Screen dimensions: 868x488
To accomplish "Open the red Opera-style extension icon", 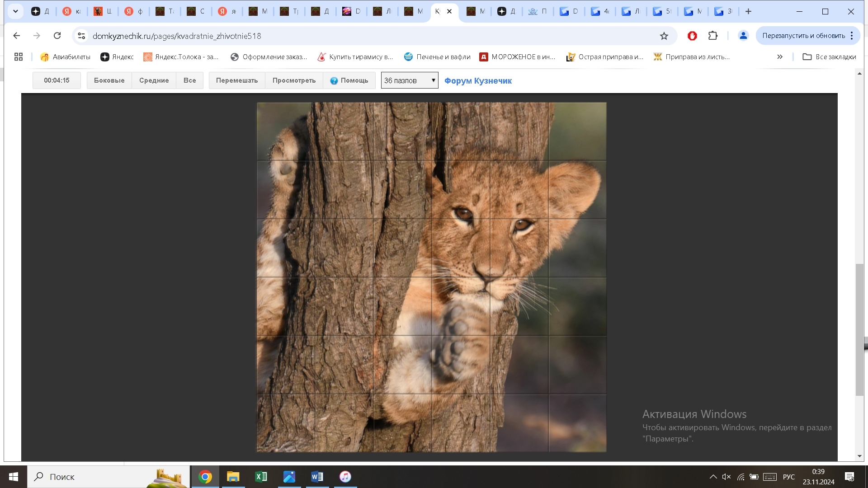I will pyautogui.click(x=692, y=36).
